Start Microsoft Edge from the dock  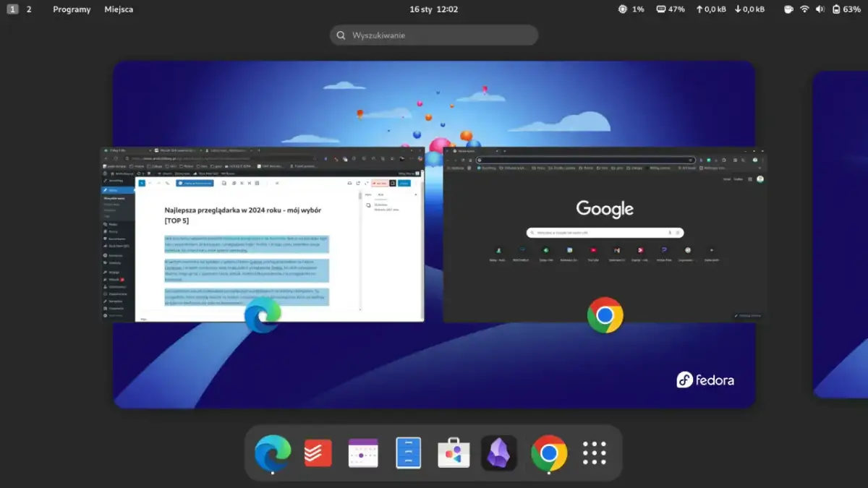point(273,453)
